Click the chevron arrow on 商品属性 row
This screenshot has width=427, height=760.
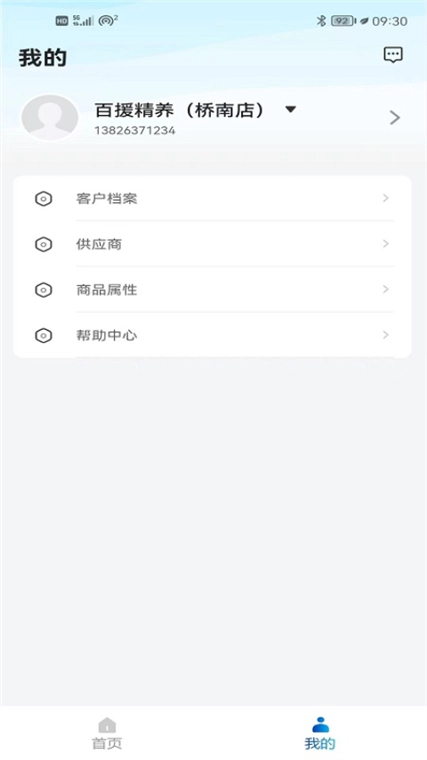386,289
